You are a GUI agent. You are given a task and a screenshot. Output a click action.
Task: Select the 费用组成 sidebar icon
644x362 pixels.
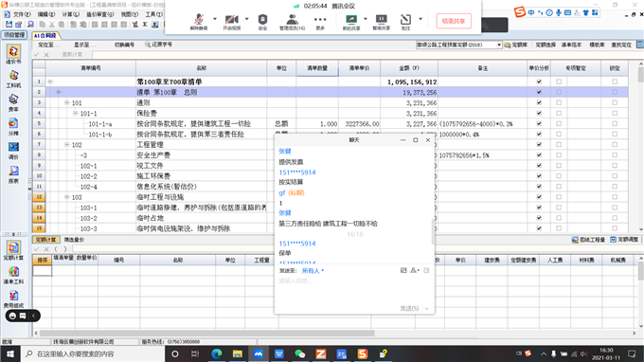point(13,299)
